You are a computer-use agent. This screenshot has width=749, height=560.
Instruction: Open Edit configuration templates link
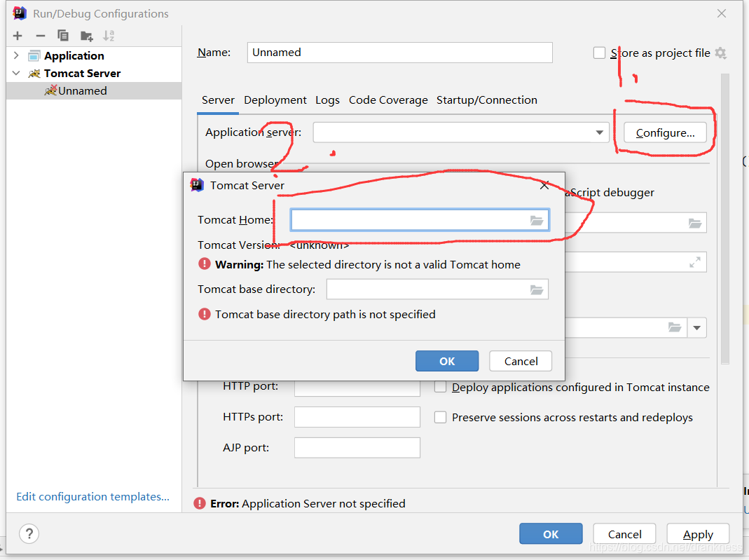(x=92, y=496)
